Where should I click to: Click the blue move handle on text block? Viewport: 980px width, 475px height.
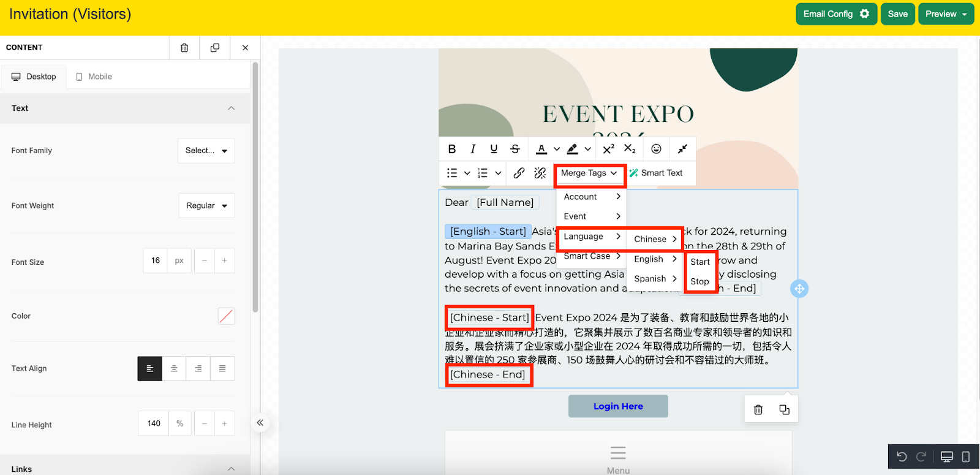[799, 289]
